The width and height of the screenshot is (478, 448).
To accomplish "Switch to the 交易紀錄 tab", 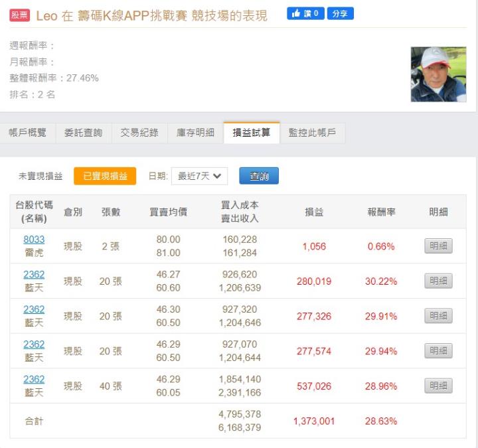I will point(139,133).
